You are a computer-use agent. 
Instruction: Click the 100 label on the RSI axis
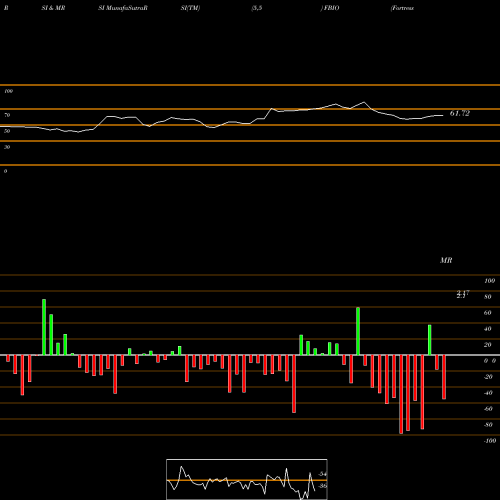click(x=8, y=91)
